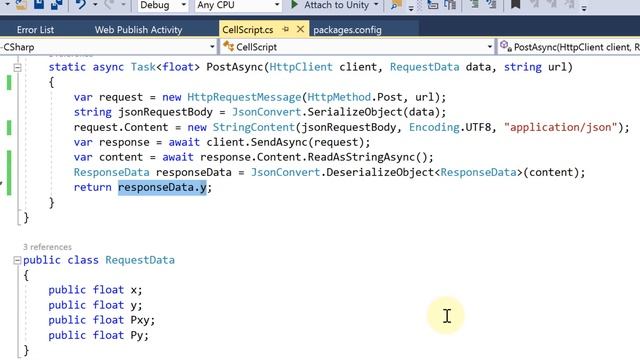Screen dimensions: 640x360
Task: Click the highlighted responseData.y expression
Action: 162,187
